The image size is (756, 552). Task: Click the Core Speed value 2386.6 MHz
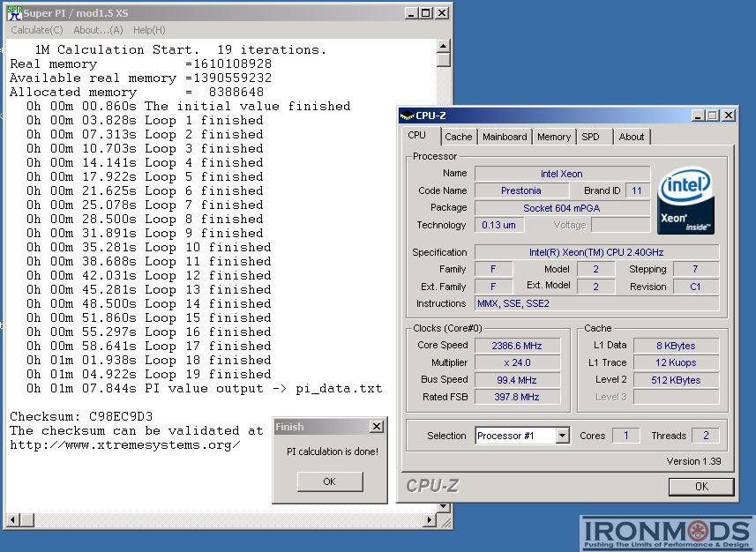[517, 345]
